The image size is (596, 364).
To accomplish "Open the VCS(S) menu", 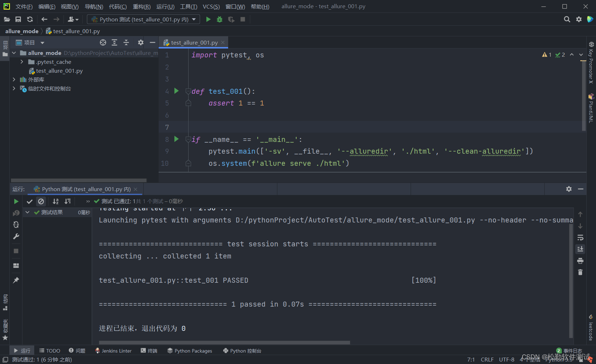I will click(x=211, y=6).
